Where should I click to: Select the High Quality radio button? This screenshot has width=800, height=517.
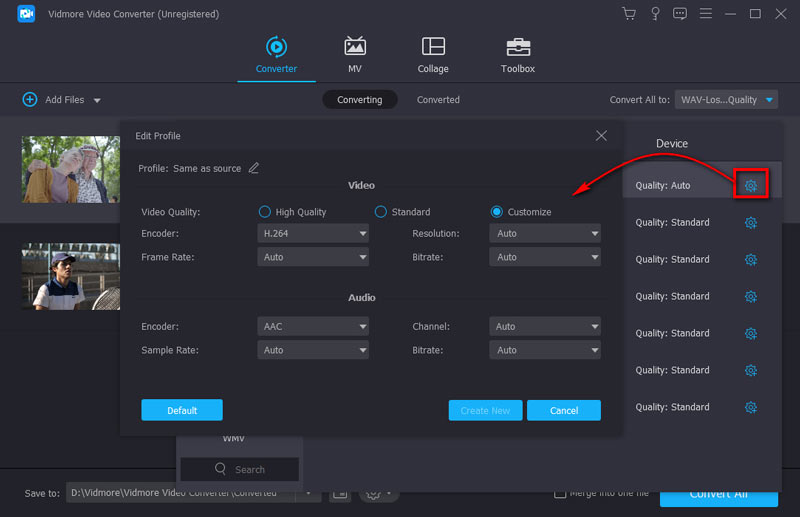(x=265, y=212)
